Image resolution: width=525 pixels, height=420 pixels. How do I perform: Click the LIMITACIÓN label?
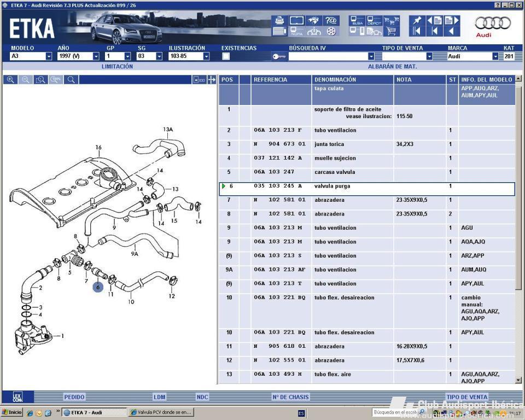(x=117, y=66)
